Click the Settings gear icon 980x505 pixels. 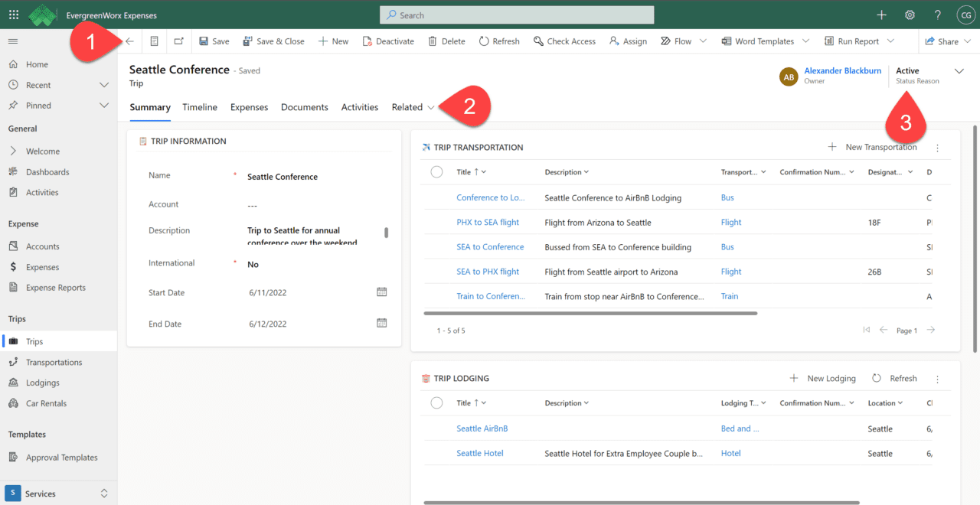pyautogui.click(x=910, y=15)
